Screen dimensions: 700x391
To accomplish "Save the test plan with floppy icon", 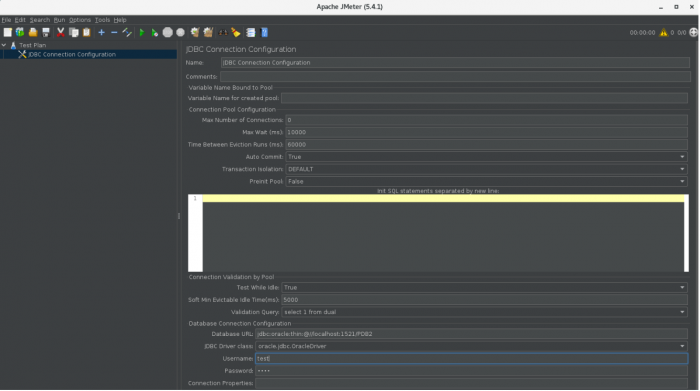I will (46, 33).
